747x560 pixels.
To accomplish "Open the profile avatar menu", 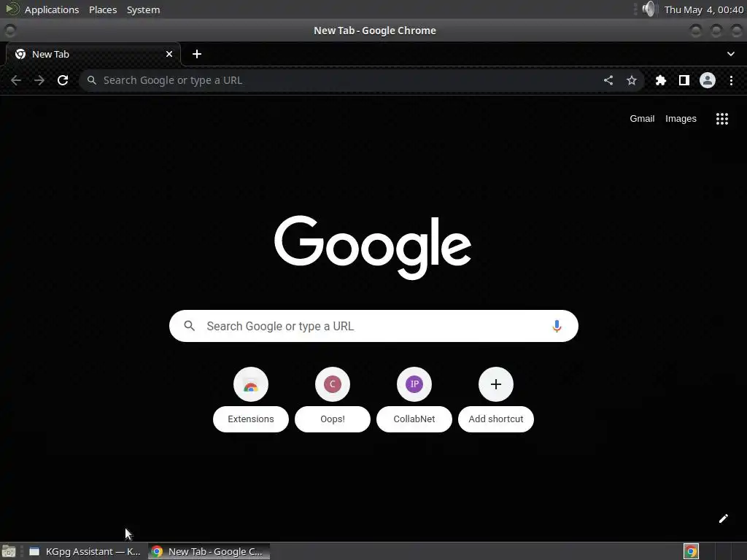I will pos(708,80).
